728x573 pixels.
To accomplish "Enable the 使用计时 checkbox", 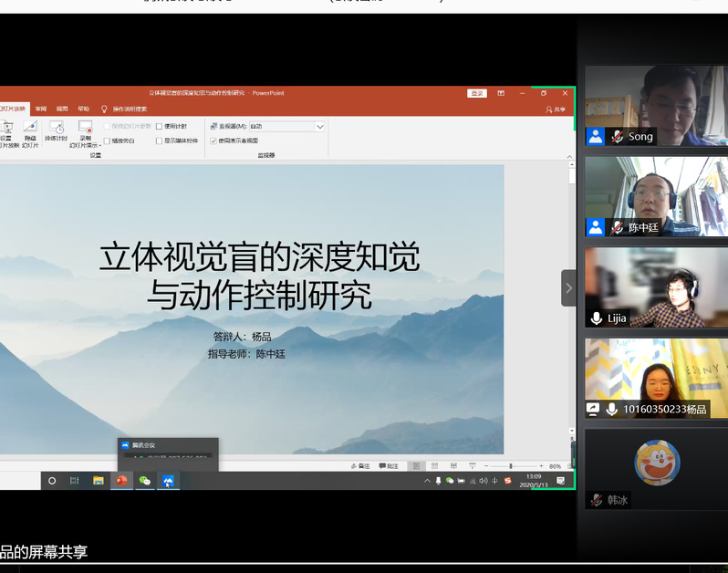I will pyautogui.click(x=160, y=127).
